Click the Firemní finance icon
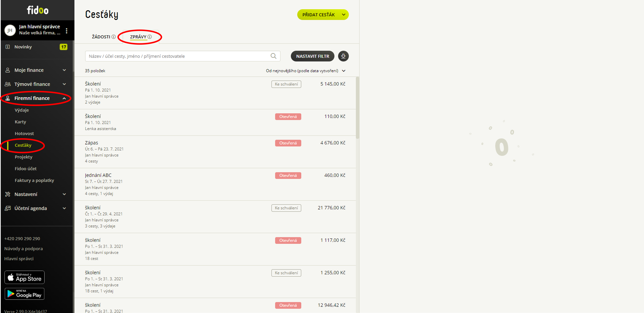The height and width of the screenshot is (313, 644). click(x=8, y=98)
